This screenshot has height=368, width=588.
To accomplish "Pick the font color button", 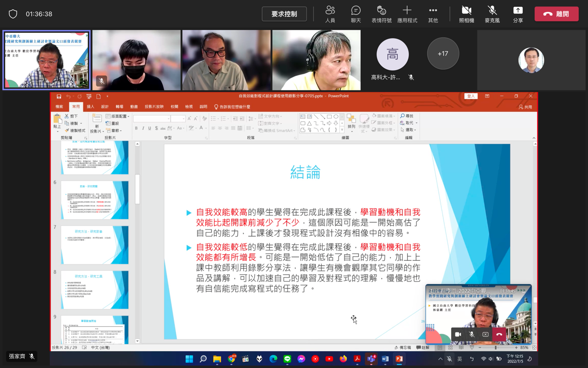I will (202, 128).
